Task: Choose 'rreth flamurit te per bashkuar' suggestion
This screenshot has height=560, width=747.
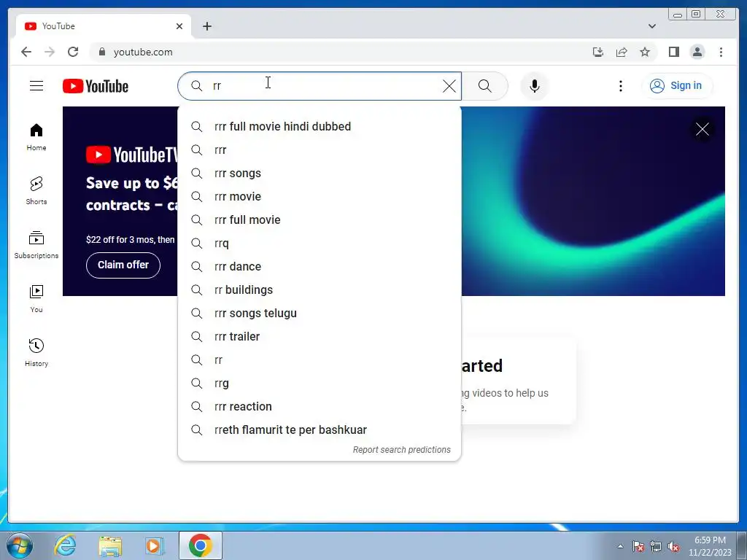Action: coord(320,430)
